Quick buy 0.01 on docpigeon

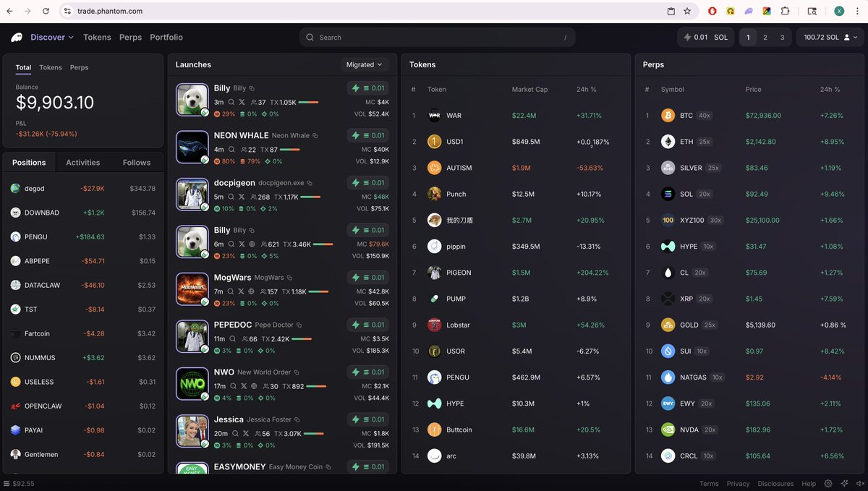[368, 182]
